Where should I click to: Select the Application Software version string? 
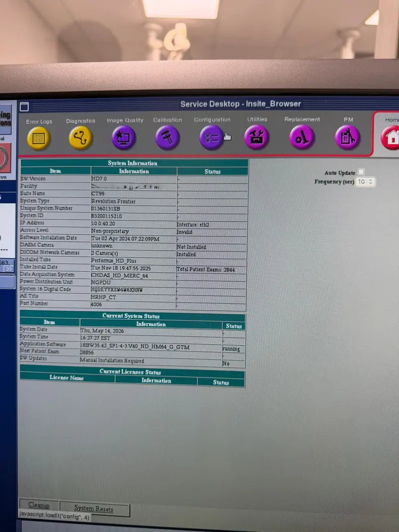135,346
